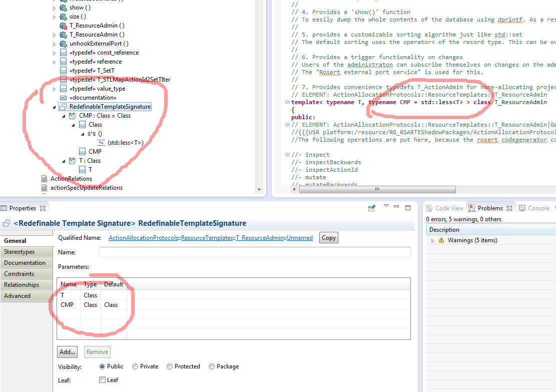The width and height of the screenshot is (556, 392).
Task: Click the «documentation» comment icon
Action: [63, 98]
